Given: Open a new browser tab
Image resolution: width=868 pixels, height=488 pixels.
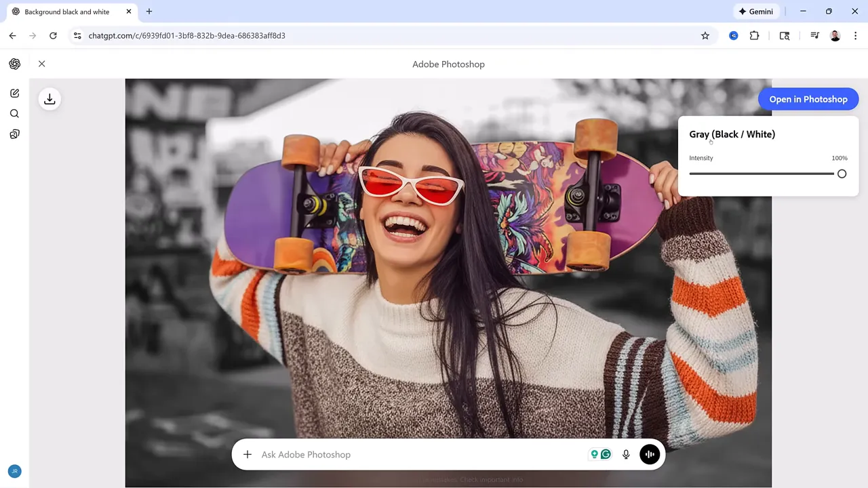Looking at the screenshot, I should click(149, 12).
